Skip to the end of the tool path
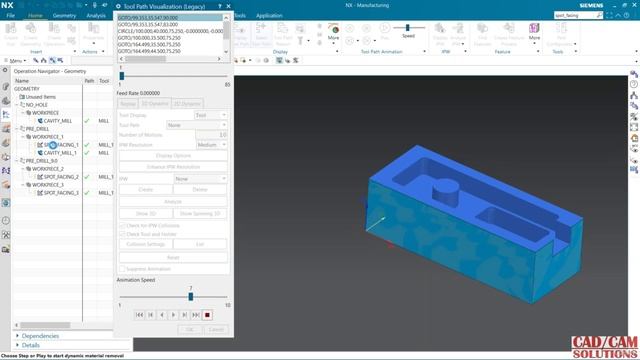This screenshot has width=640, height=360. point(196,315)
